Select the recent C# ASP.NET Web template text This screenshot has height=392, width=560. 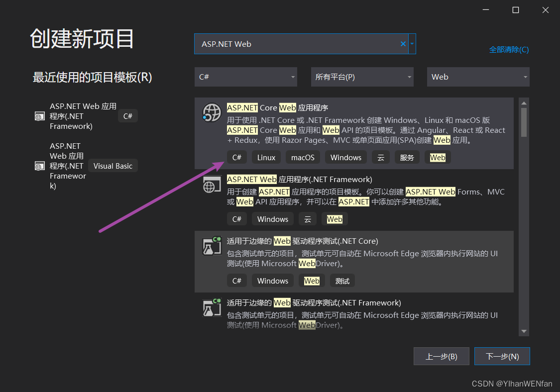point(83,116)
